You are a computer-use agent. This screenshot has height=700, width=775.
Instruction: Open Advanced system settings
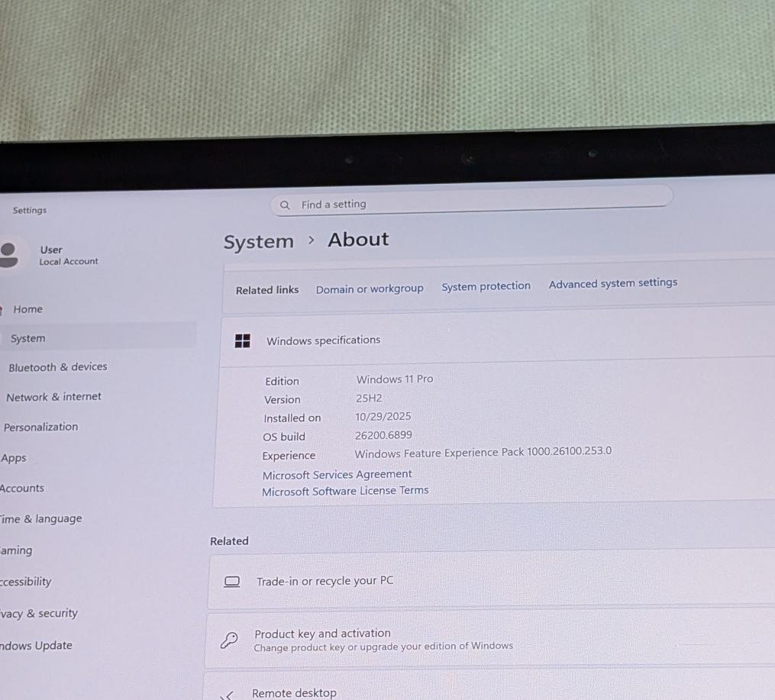pos(612,283)
